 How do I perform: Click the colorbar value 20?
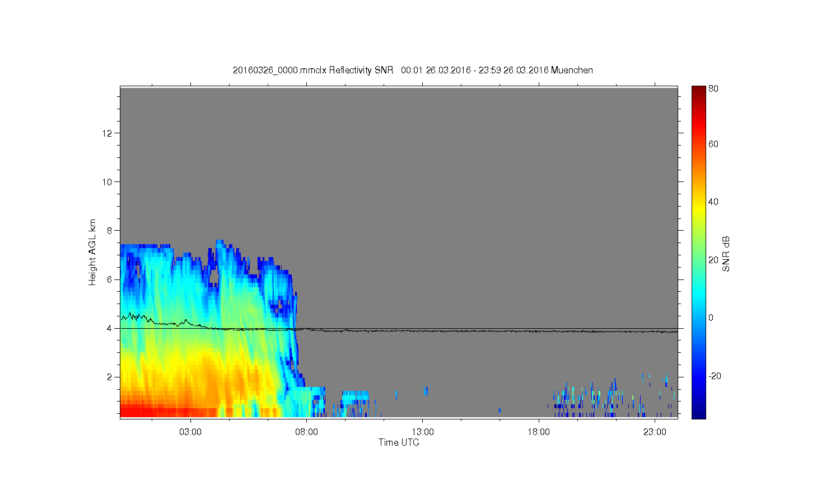(x=713, y=260)
